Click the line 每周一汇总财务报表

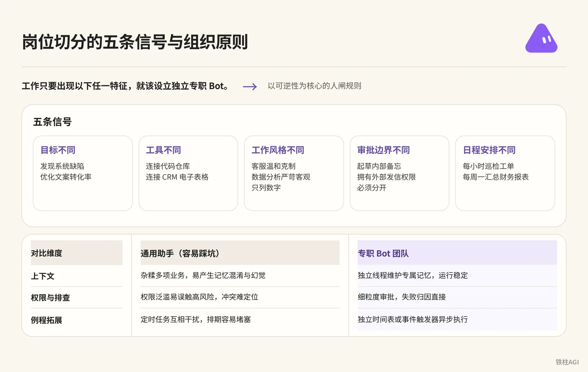pos(496,177)
